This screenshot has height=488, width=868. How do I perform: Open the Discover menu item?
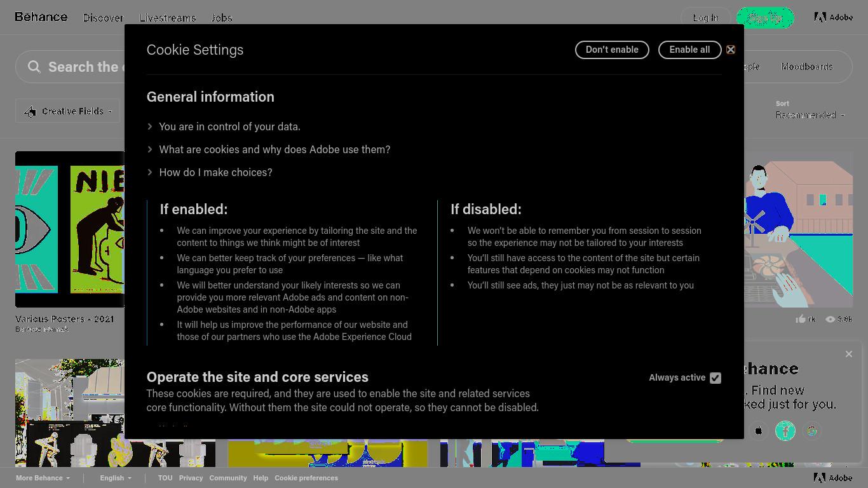pos(103,18)
